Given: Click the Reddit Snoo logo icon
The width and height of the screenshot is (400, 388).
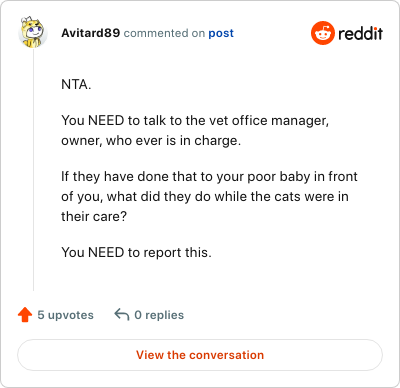Looking at the screenshot, I should coord(323,33).
